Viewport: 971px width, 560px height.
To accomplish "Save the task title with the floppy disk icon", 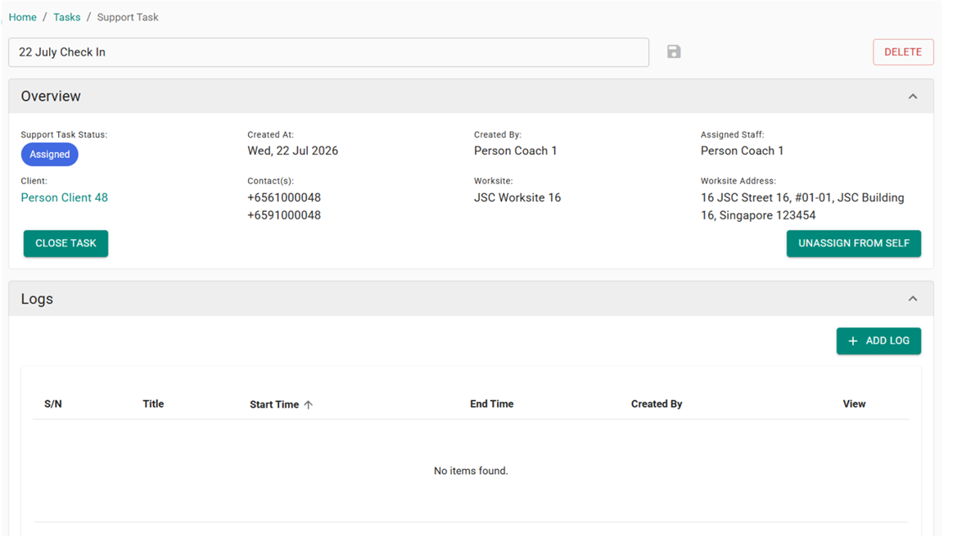I will pyautogui.click(x=674, y=52).
